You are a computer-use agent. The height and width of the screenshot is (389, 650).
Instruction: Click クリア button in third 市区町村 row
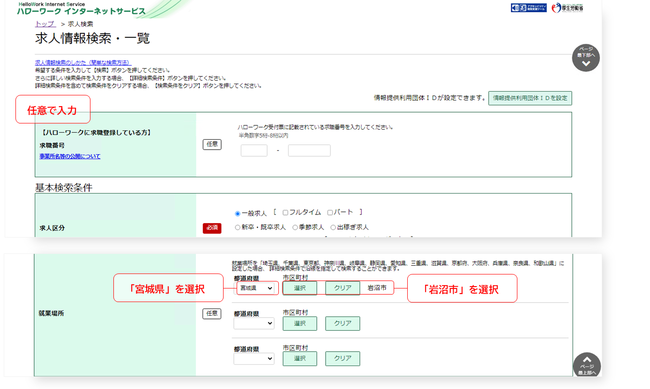pos(342,359)
